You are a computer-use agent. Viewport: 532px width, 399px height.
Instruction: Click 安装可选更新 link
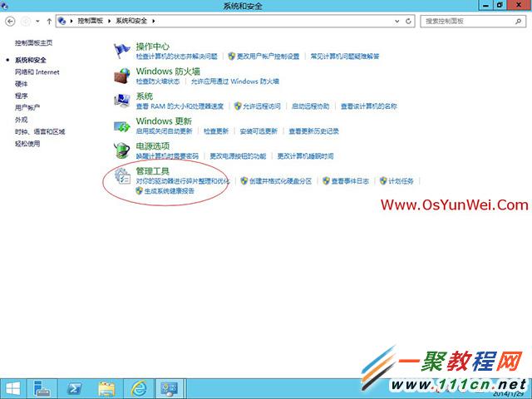click(x=259, y=131)
